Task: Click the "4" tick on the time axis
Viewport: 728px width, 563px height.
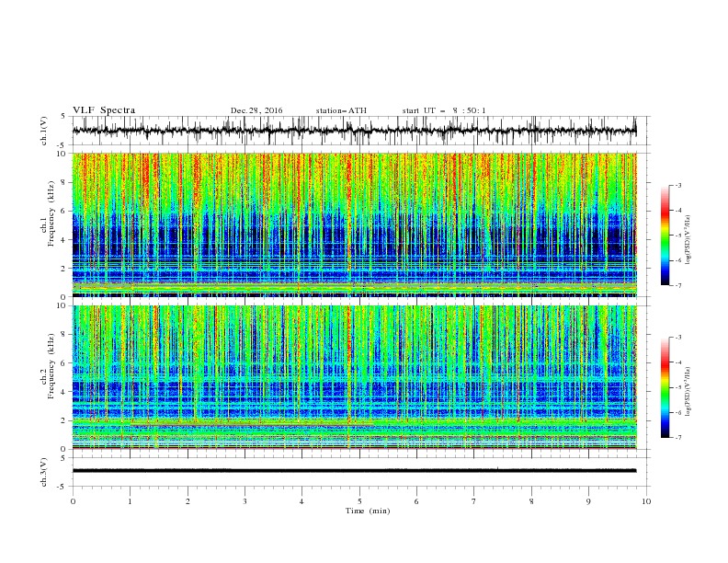Action: coord(302,501)
